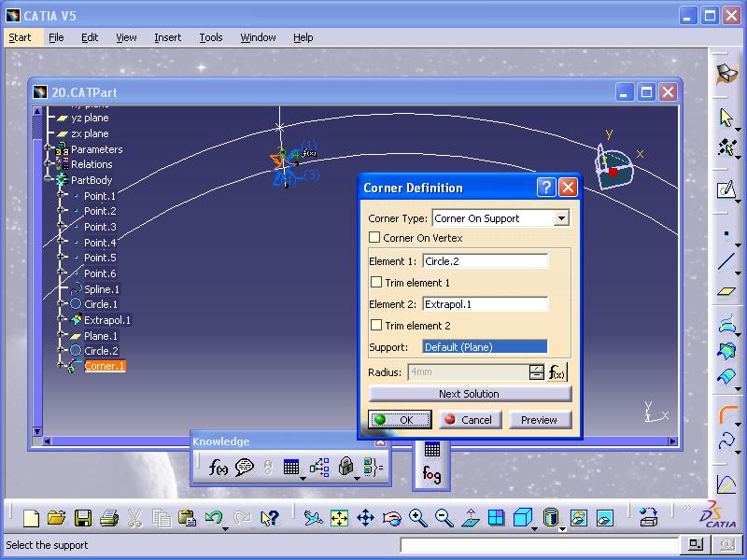Click the Radius spinner arrows
Image resolution: width=747 pixels, height=560 pixels.
pos(536,372)
